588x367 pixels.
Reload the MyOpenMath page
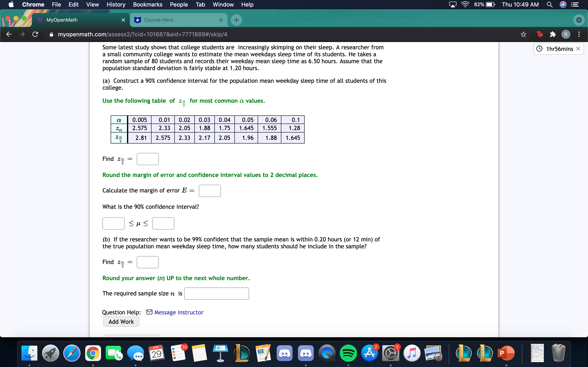pos(35,34)
